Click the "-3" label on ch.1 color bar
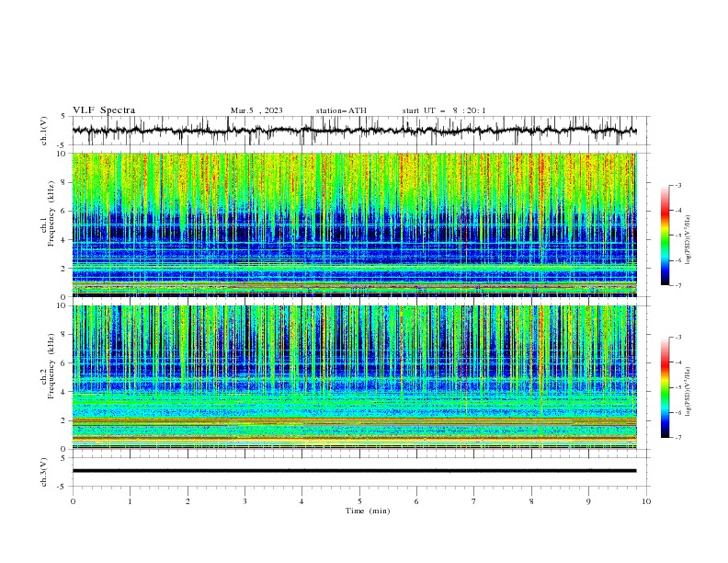Screen dimensions: 728x563 [x=678, y=186]
